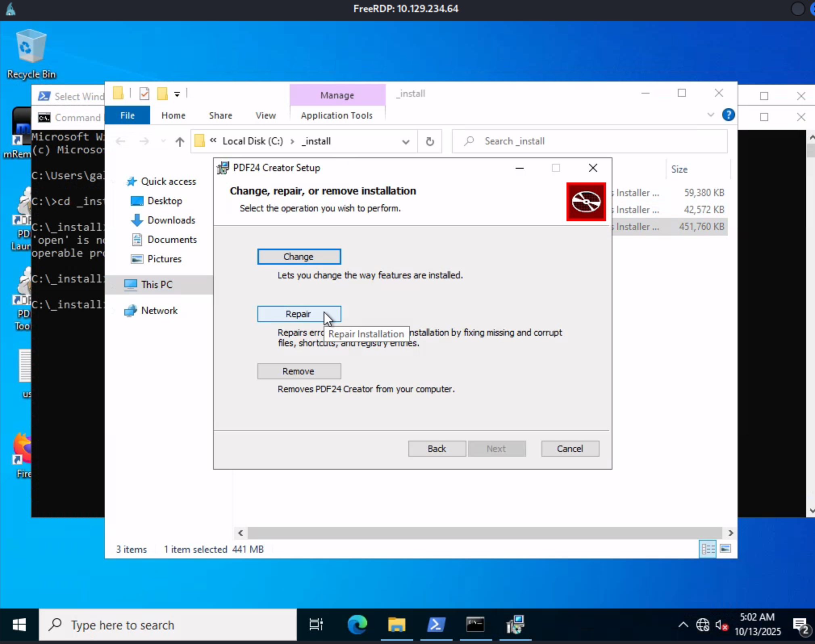
Task: Click the Repair button
Action: pos(299,314)
